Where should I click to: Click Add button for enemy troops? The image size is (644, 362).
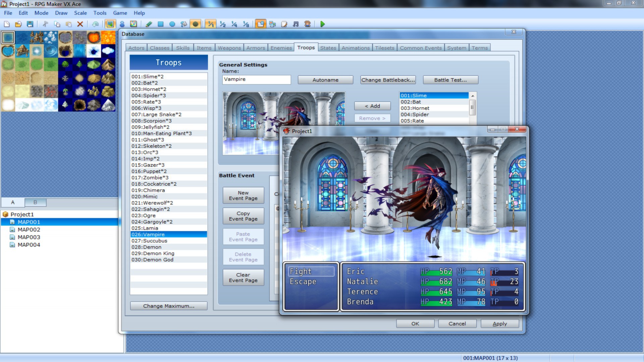pos(372,106)
